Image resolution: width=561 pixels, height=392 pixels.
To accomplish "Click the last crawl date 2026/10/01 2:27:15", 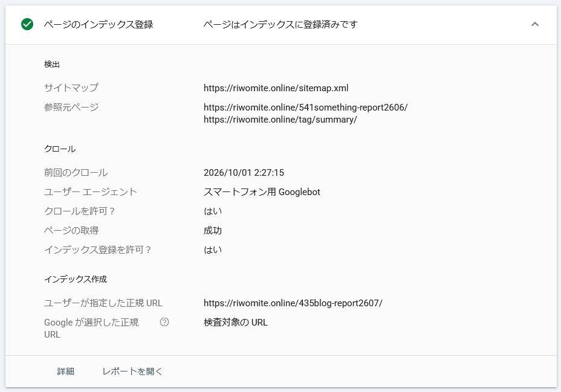I will pos(244,173).
